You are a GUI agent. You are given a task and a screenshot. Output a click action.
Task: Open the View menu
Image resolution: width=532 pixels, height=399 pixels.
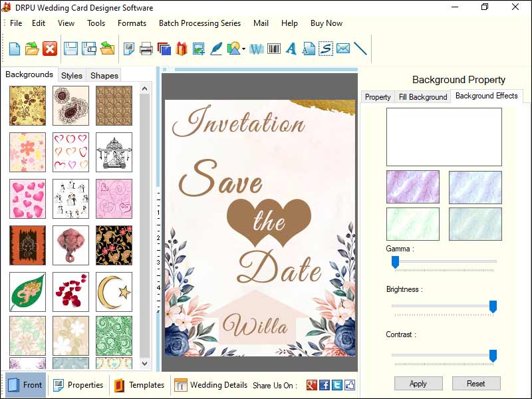point(66,23)
